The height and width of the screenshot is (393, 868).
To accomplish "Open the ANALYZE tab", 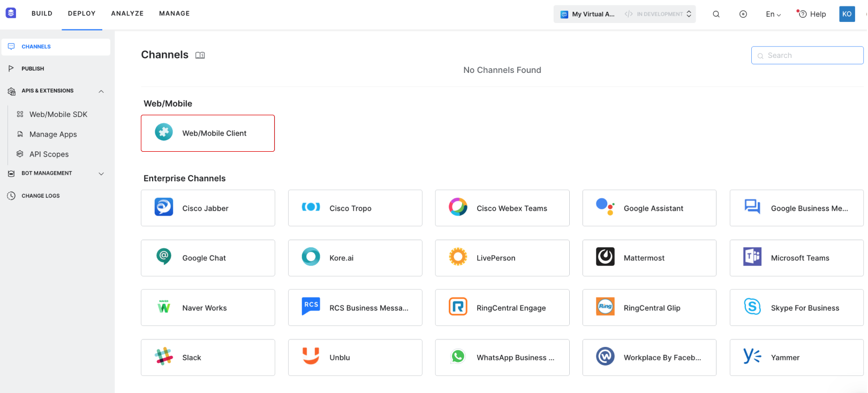I will tap(127, 13).
